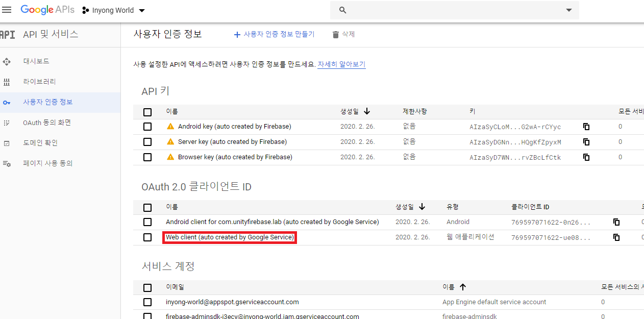
Task: Open the 자세히 알아보기 link
Action: click(341, 64)
